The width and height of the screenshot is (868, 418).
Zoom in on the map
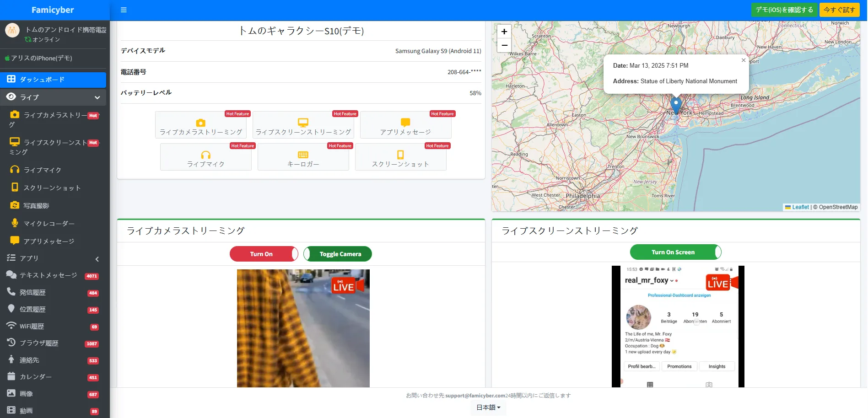click(504, 32)
